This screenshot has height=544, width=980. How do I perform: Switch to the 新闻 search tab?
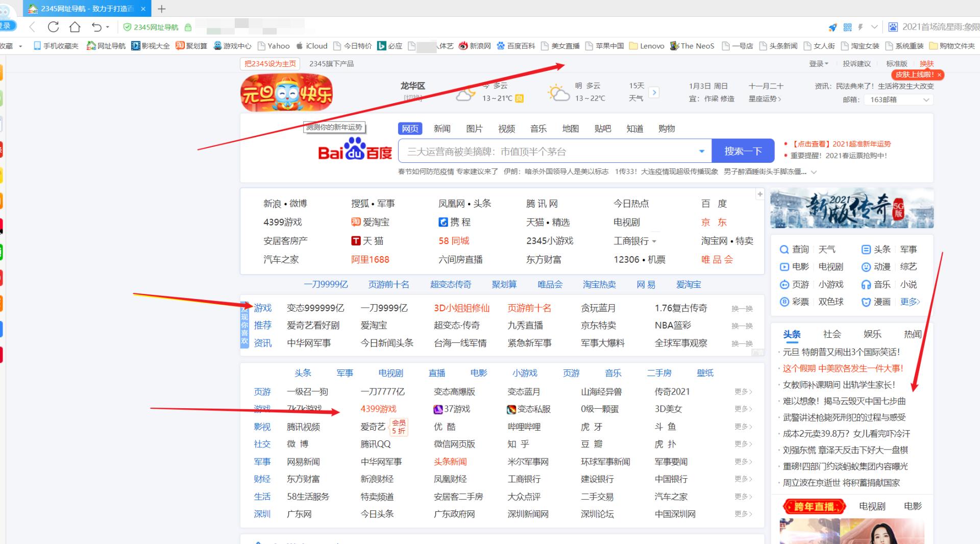pyautogui.click(x=442, y=129)
